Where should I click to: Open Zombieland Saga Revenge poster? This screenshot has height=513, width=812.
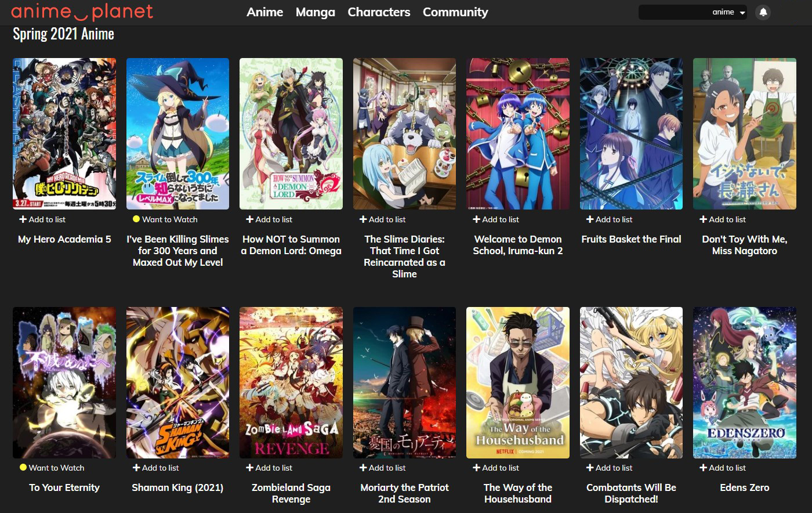291,382
